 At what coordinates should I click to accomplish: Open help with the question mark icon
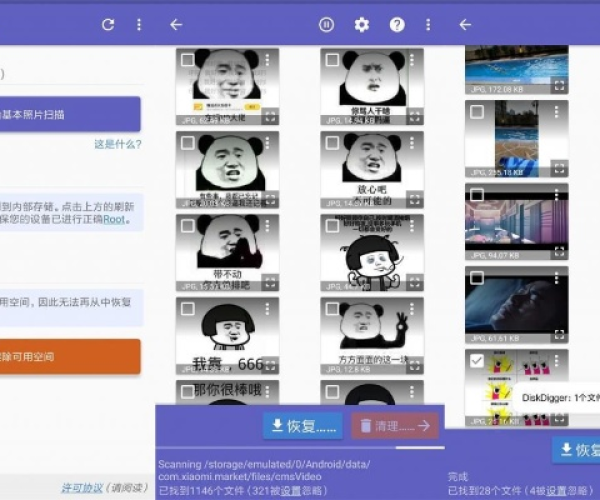click(397, 25)
